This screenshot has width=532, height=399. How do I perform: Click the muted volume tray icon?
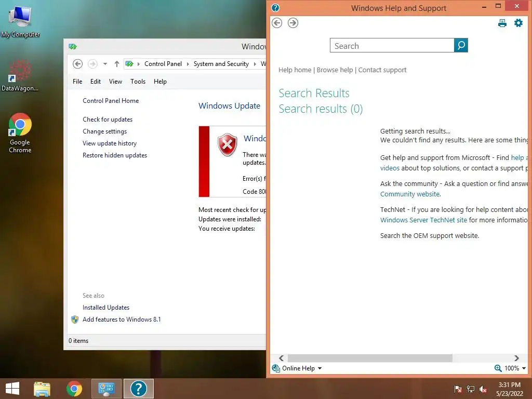point(483,389)
